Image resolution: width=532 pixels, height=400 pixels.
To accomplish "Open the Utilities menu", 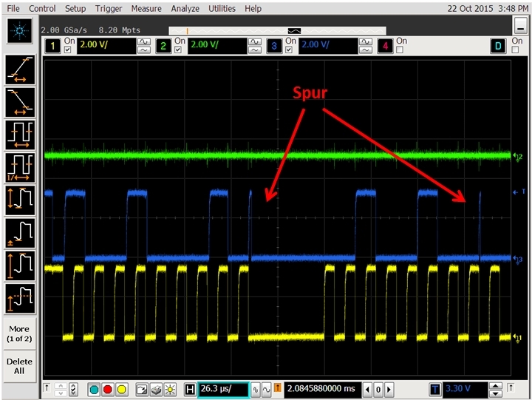I will coord(222,8).
